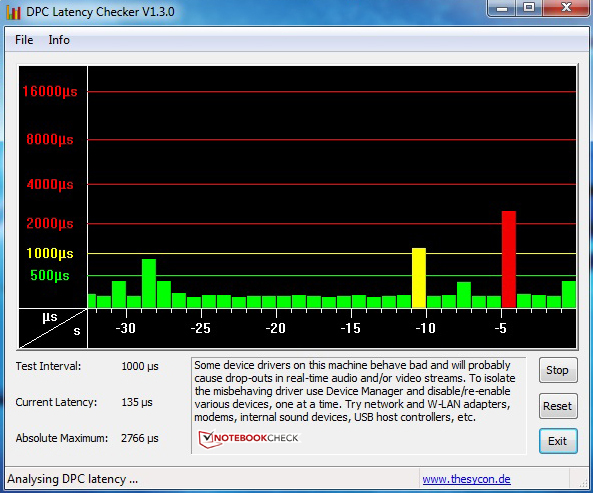Screen dimensions: 593x493
Task: Open the File menu
Action: pos(24,40)
